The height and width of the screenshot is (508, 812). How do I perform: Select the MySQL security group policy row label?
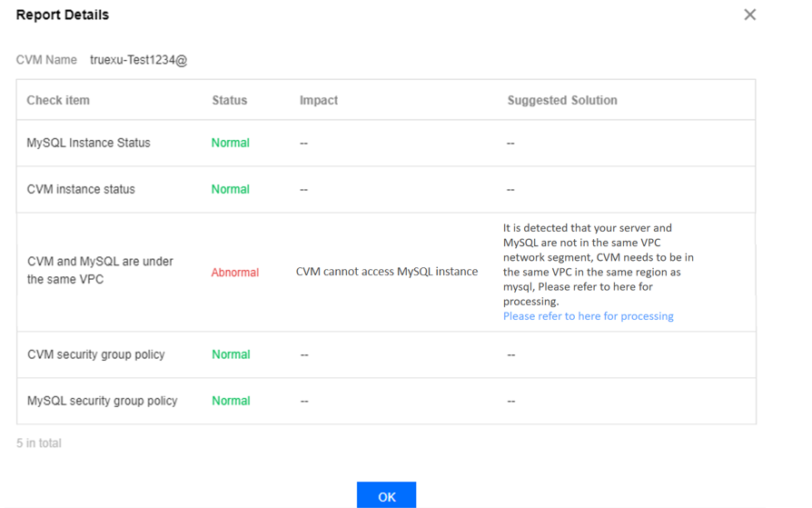click(x=103, y=401)
